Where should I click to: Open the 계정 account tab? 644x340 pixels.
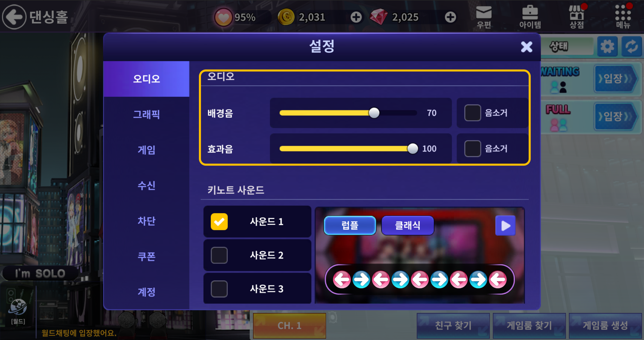(146, 292)
